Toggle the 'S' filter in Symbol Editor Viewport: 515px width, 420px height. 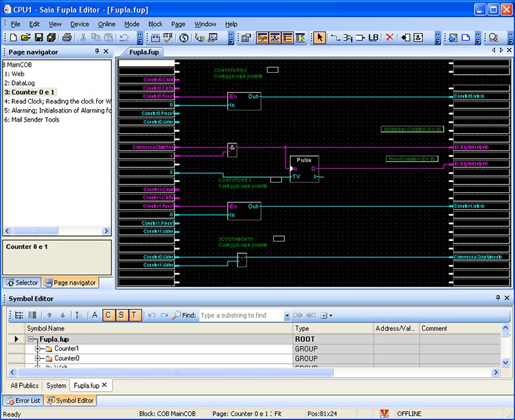coord(121,315)
